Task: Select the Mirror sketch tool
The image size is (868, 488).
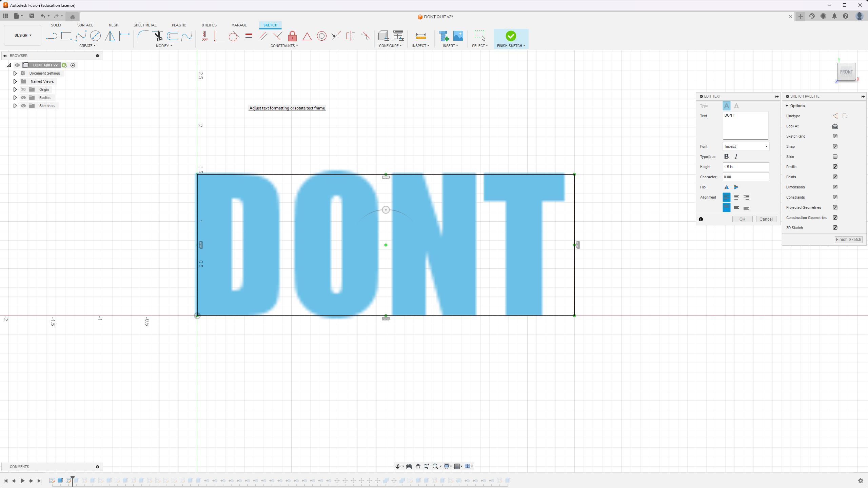Action: [x=110, y=36]
